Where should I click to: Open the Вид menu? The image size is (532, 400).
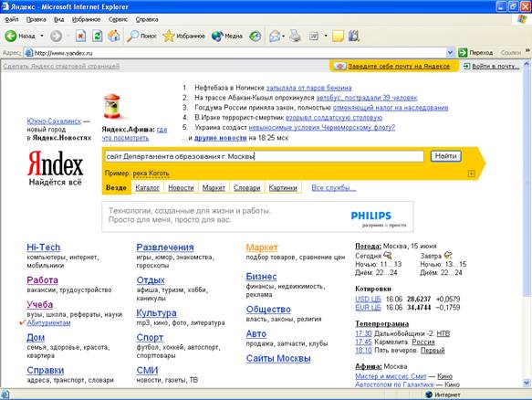59,19
